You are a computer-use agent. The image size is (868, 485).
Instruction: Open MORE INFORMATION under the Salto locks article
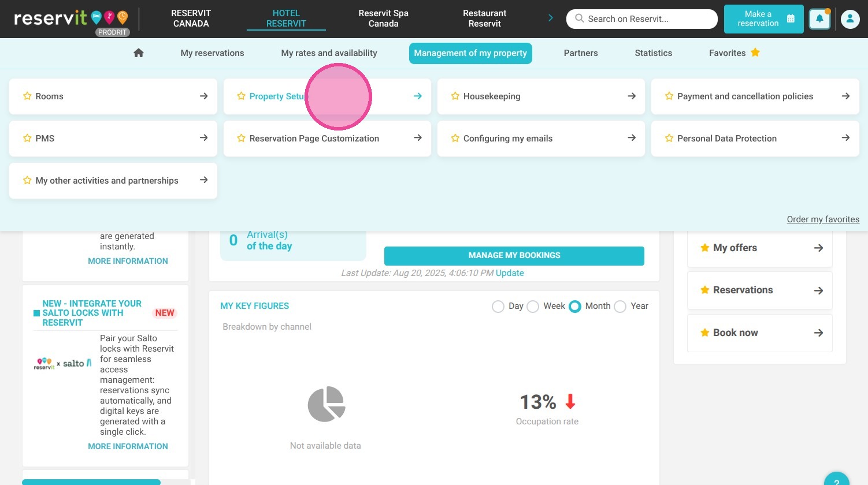[128, 446]
